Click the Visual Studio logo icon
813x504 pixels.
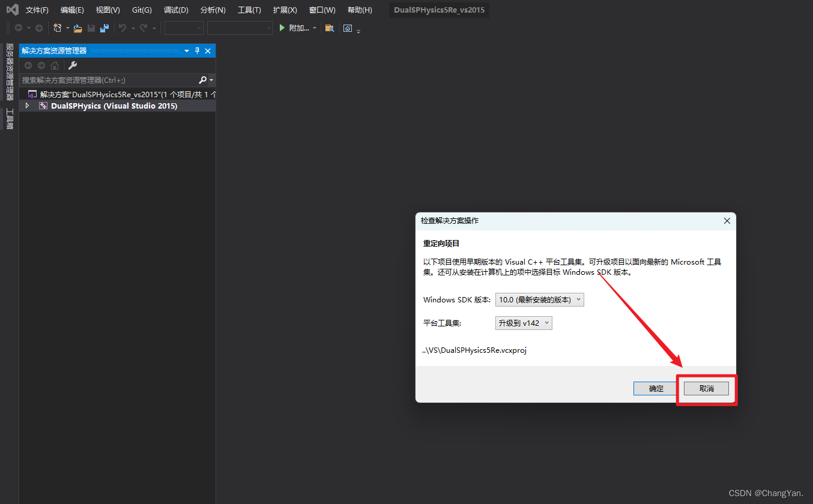click(12, 10)
